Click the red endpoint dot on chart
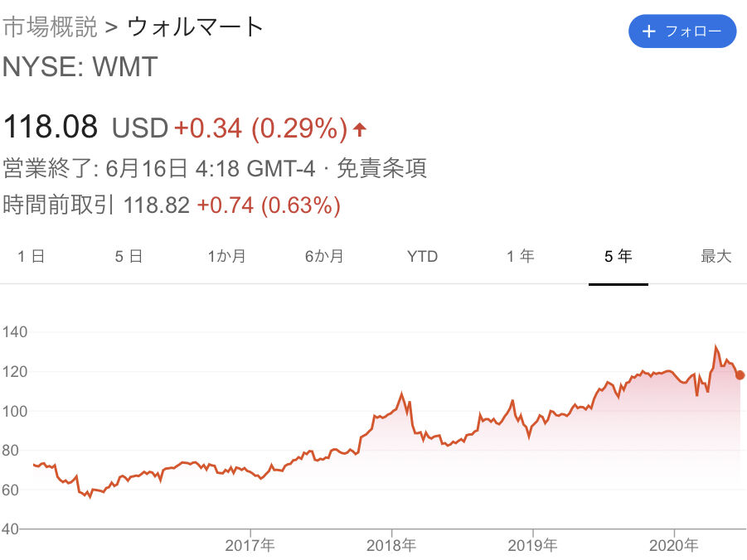The height and width of the screenshot is (560, 747). [x=740, y=374]
